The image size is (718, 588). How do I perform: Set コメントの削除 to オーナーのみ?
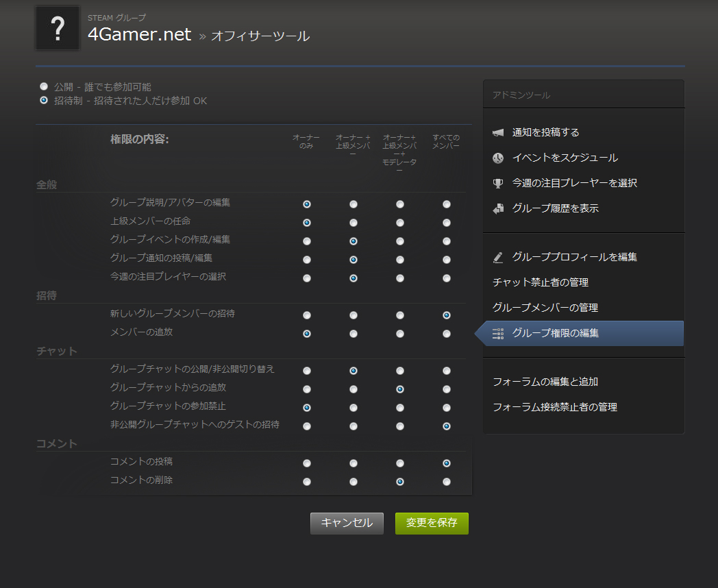point(307,482)
